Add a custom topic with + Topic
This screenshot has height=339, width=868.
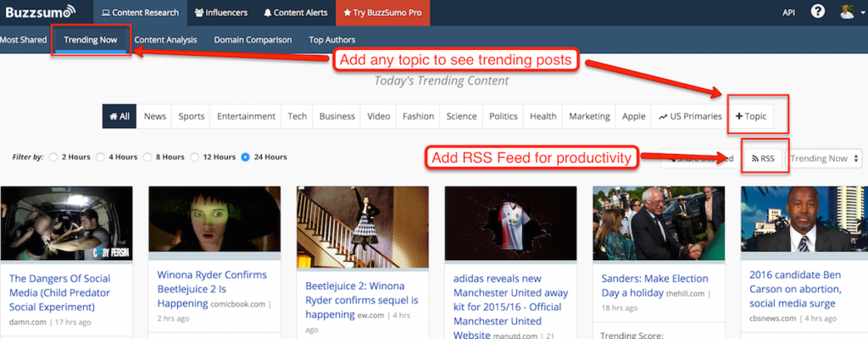(751, 116)
